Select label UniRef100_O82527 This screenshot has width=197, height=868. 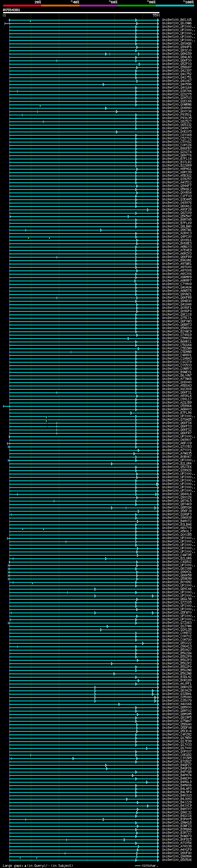tap(177, 121)
